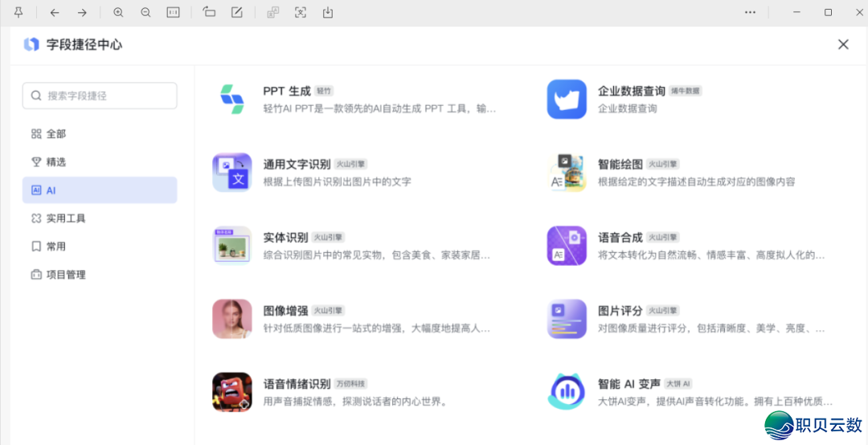Click the 企业数据查询 title
The height and width of the screenshot is (445, 868).
632,91
